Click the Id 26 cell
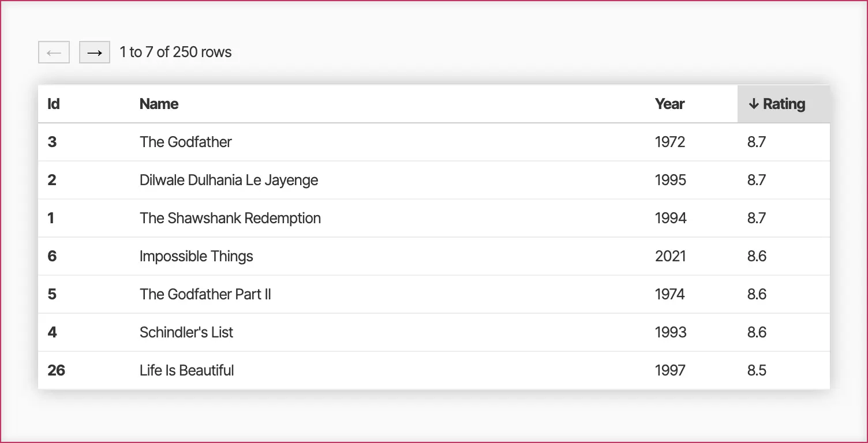Screen dimensions: 868x443 pyautogui.click(x=56, y=371)
